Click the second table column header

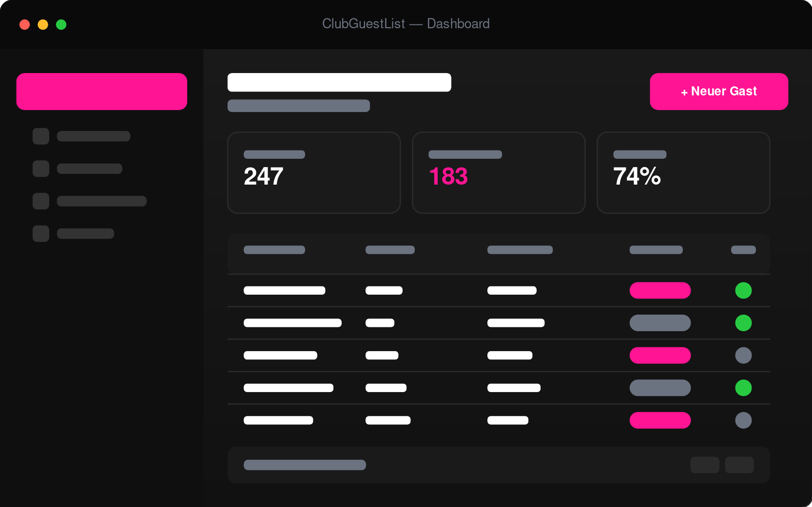pos(390,250)
